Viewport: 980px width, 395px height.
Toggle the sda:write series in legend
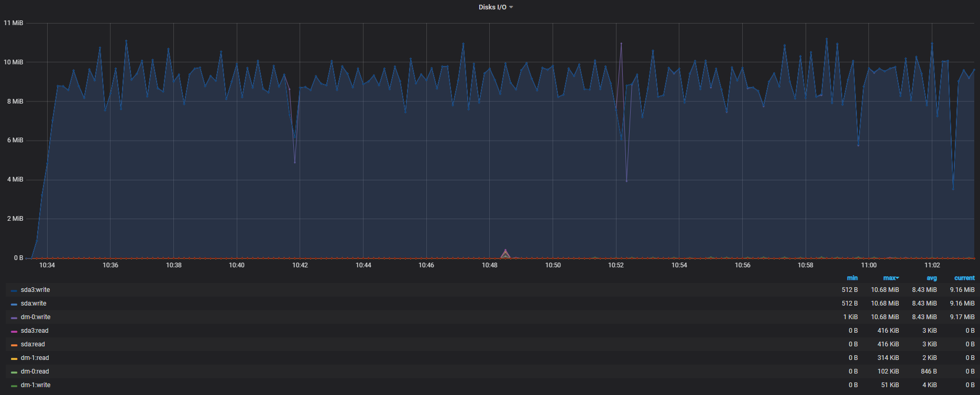pyautogui.click(x=34, y=303)
